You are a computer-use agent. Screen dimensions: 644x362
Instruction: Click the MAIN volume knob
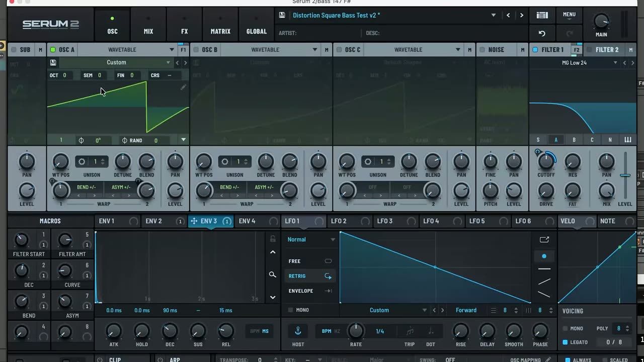click(601, 21)
